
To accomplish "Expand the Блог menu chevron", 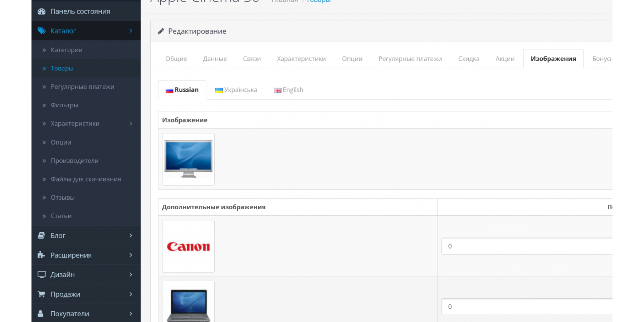I will point(131,235).
